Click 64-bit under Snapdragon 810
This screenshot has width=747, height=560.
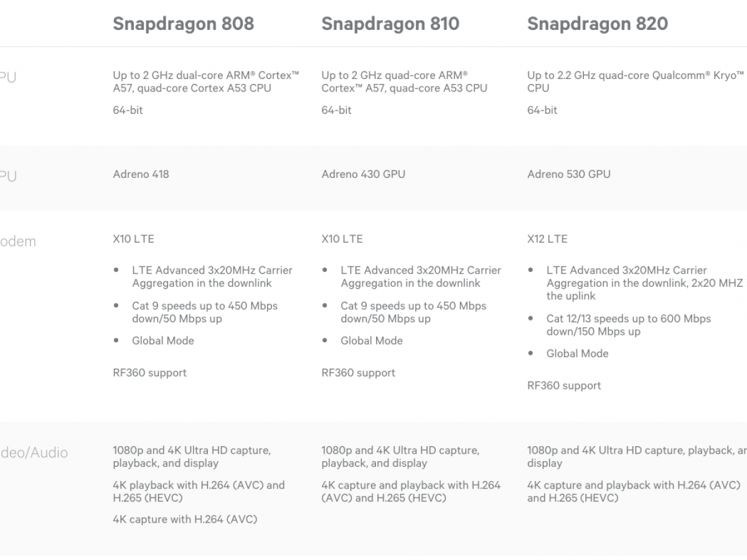(x=336, y=110)
